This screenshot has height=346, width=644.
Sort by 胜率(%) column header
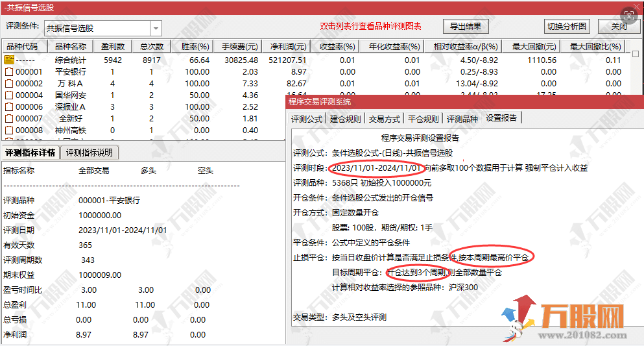coord(195,47)
